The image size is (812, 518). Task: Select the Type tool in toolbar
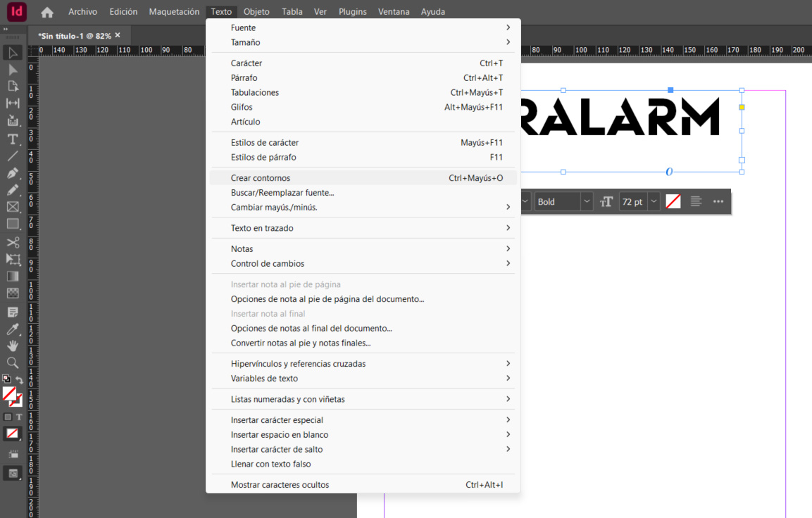13,139
